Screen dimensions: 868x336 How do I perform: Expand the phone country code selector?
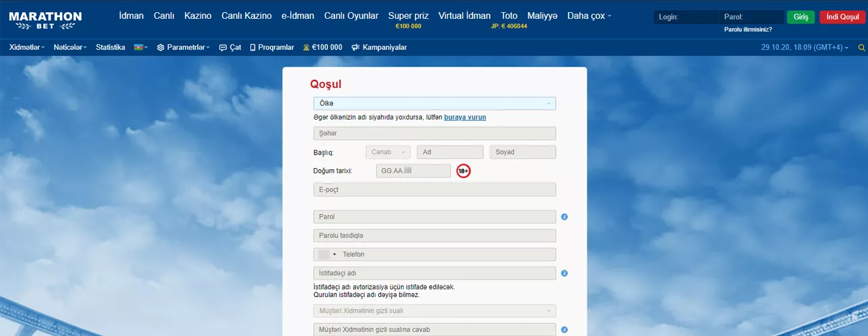[327, 255]
